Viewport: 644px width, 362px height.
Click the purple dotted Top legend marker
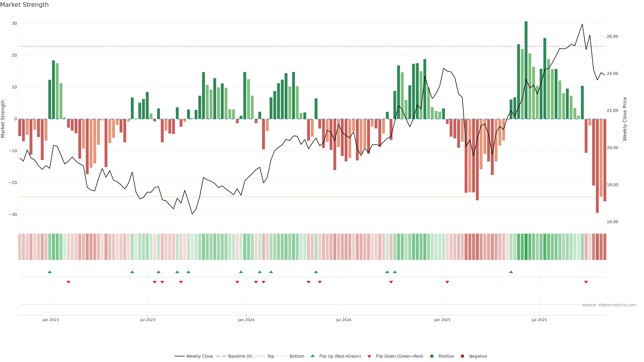tap(260, 356)
